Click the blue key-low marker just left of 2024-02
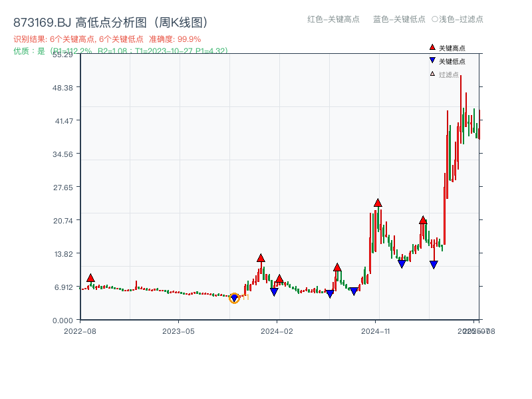Image resolution: width=532 pixels, height=399 pixels. tap(274, 291)
